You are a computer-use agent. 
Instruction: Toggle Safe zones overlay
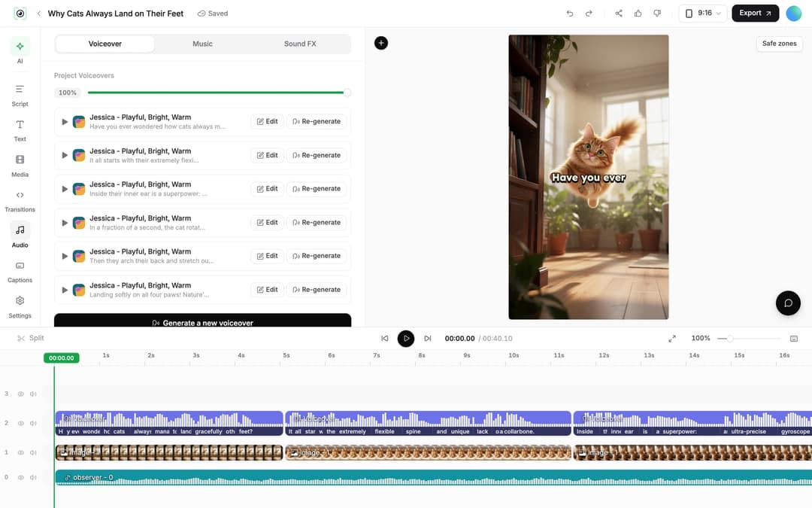780,44
